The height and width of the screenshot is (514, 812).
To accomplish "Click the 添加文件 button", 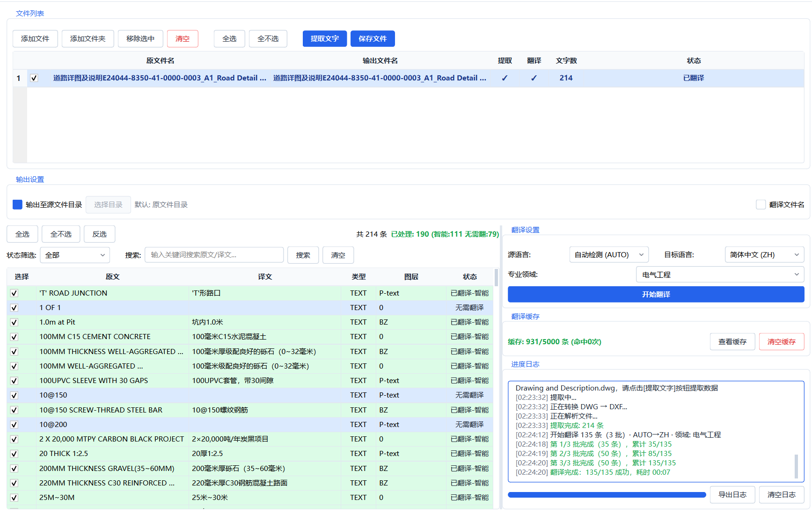I will pos(35,39).
